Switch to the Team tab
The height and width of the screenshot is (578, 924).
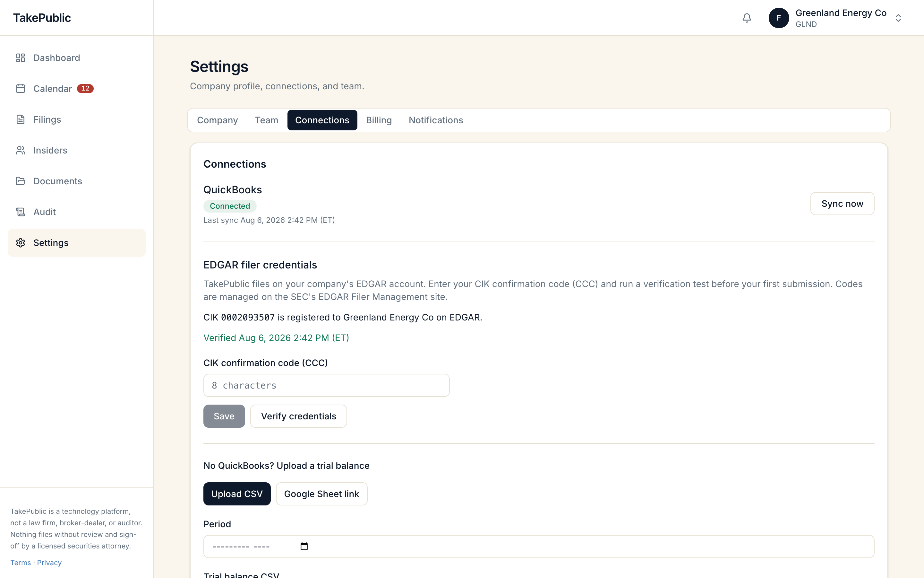click(x=267, y=120)
